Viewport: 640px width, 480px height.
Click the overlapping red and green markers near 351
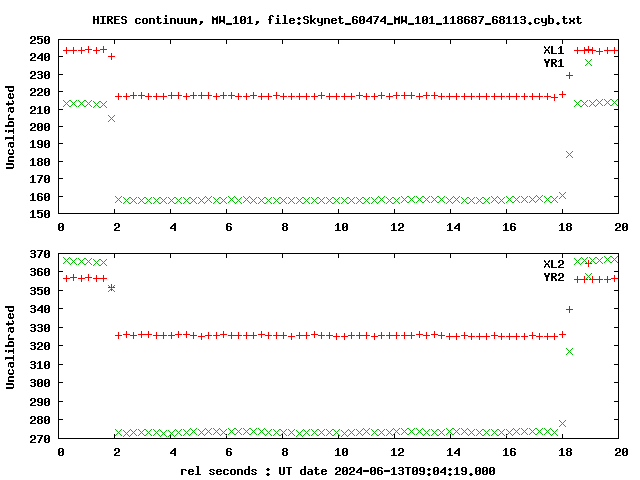(x=111, y=288)
